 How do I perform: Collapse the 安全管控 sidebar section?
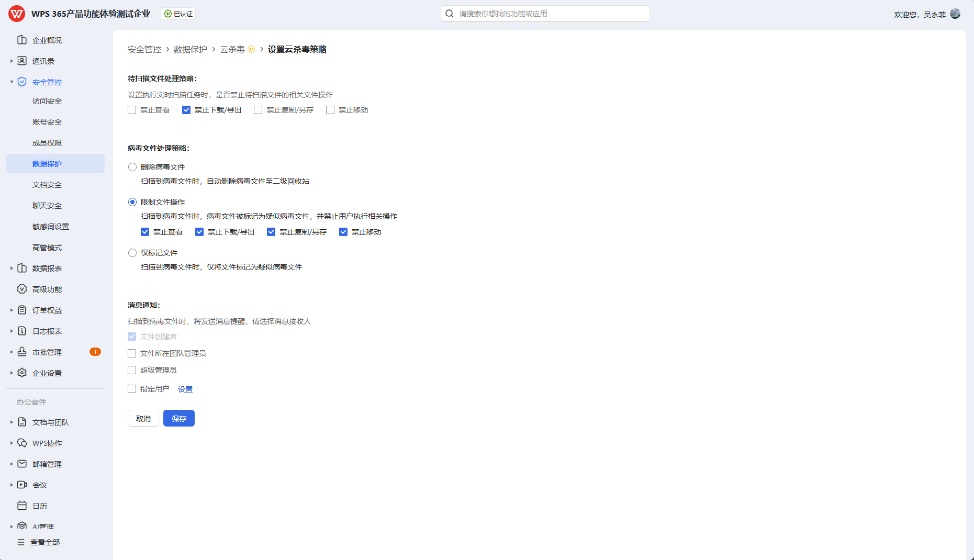pyautogui.click(x=12, y=82)
